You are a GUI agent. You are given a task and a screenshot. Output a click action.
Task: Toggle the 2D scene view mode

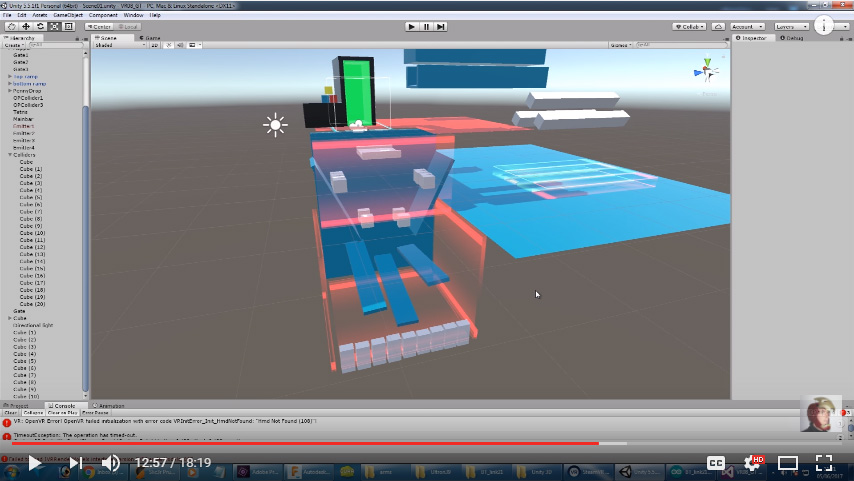154,46
